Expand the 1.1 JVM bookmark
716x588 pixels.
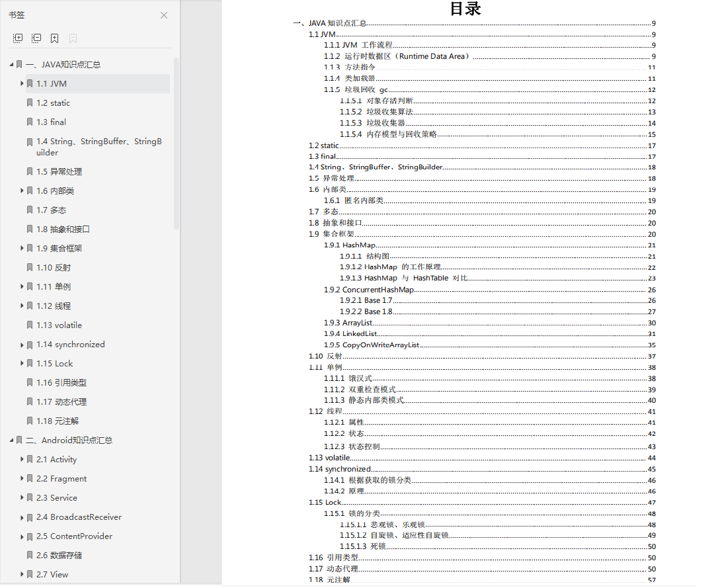tap(21, 83)
